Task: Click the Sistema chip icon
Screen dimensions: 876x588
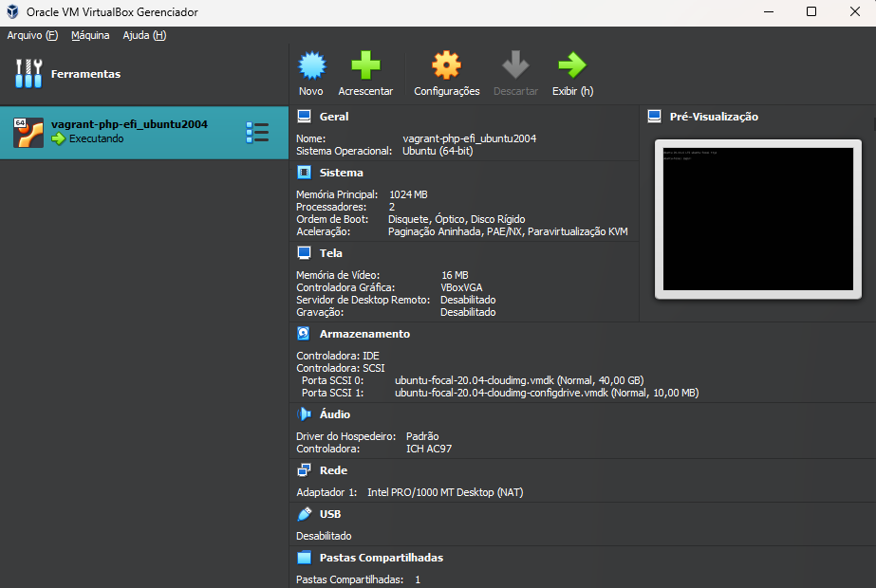Action: coord(304,173)
